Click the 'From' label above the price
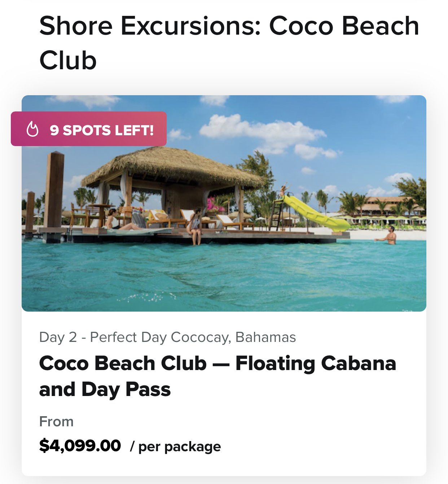The width and height of the screenshot is (448, 484). coord(56,421)
